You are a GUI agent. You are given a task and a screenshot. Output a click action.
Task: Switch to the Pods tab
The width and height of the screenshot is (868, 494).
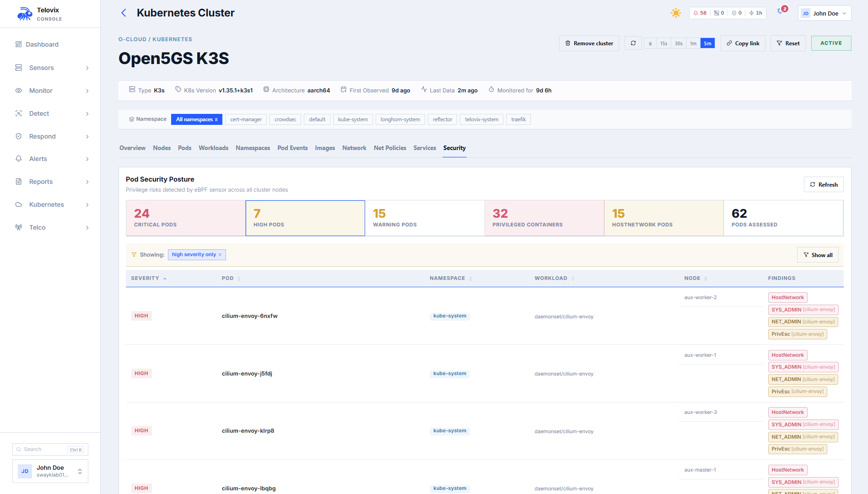185,148
